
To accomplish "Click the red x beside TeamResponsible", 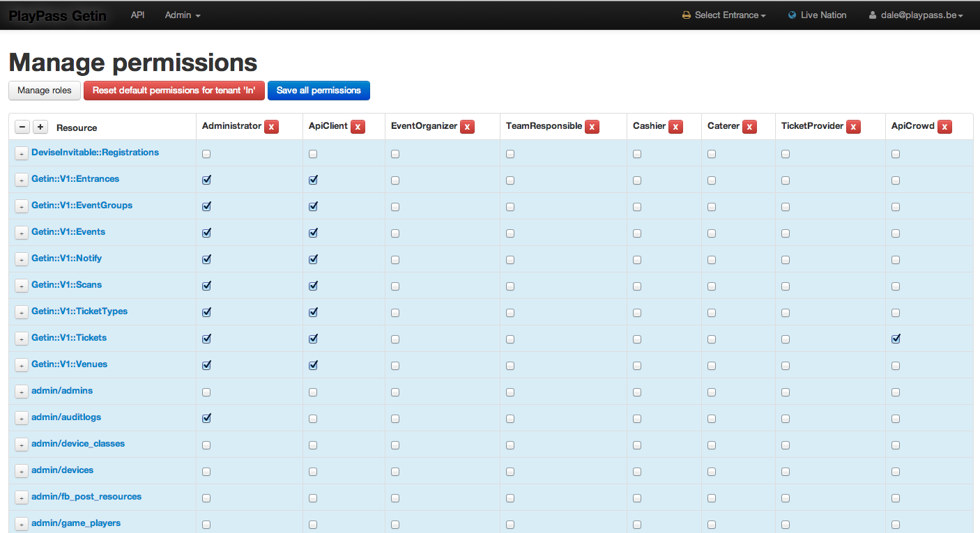I will point(592,127).
